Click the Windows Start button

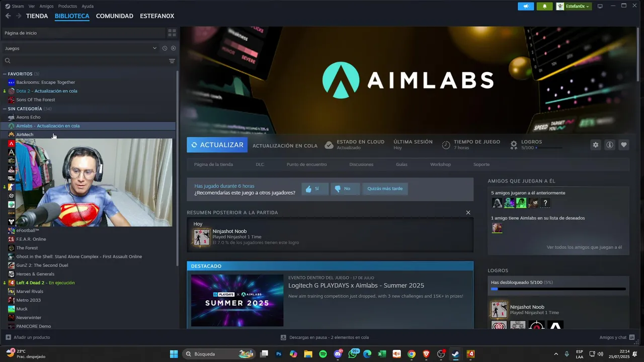174,354
